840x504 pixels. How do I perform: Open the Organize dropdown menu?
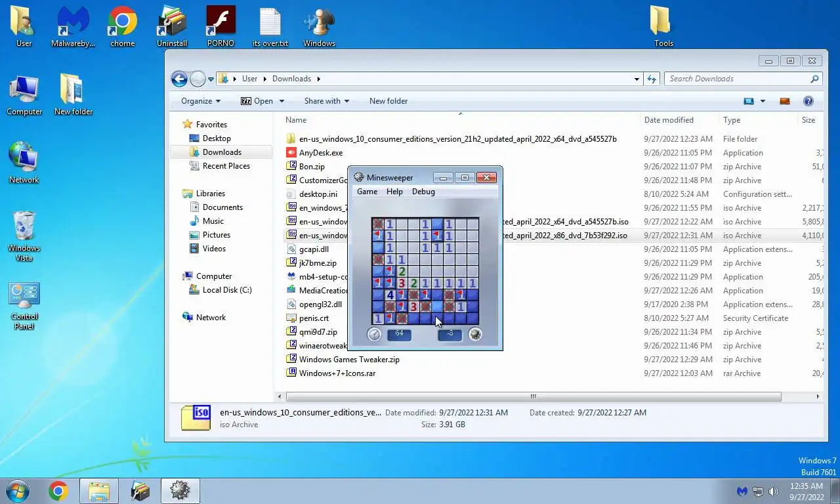click(x=201, y=101)
